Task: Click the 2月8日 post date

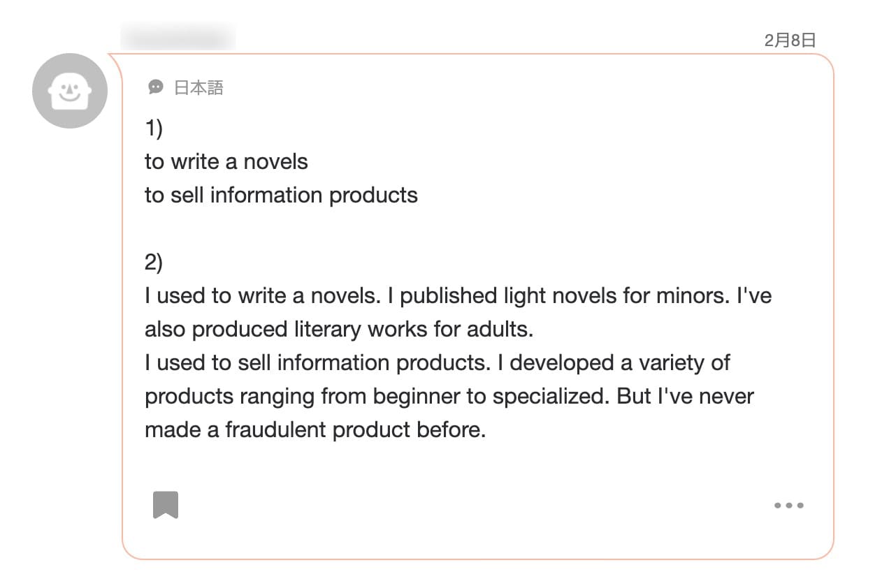Action: point(790,40)
